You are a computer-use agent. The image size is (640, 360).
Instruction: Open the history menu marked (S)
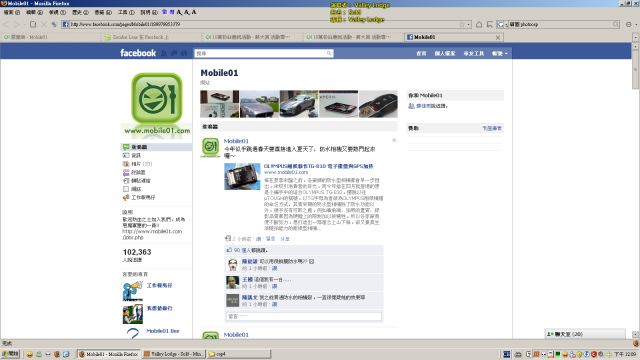pos(80,12)
